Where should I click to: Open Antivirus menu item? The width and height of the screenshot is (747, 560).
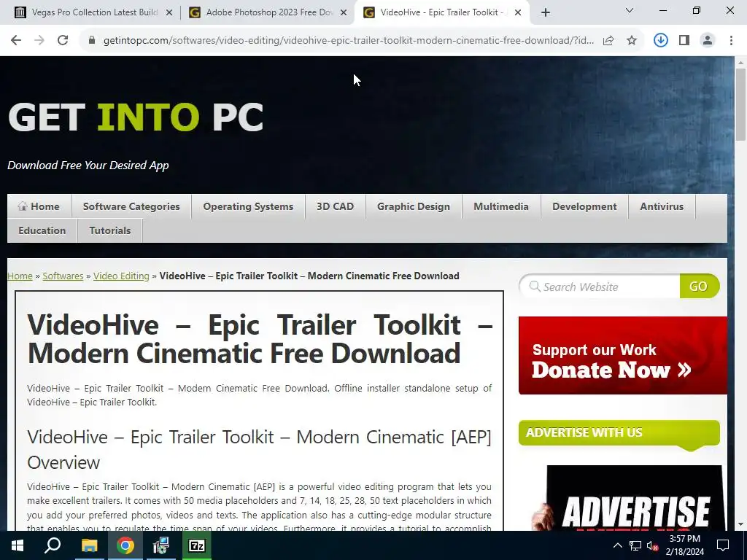pyautogui.click(x=662, y=206)
